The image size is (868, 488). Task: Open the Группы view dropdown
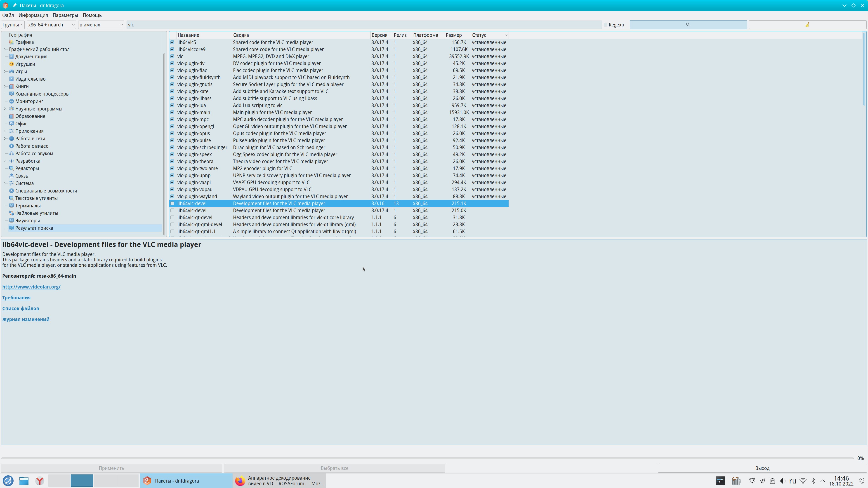[x=13, y=25]
